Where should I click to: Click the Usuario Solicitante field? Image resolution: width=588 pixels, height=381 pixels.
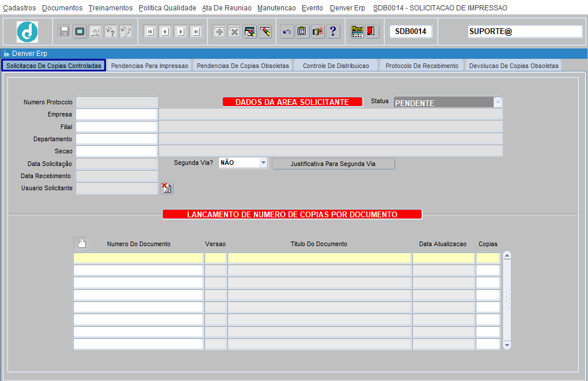click(x=116, y=188)
